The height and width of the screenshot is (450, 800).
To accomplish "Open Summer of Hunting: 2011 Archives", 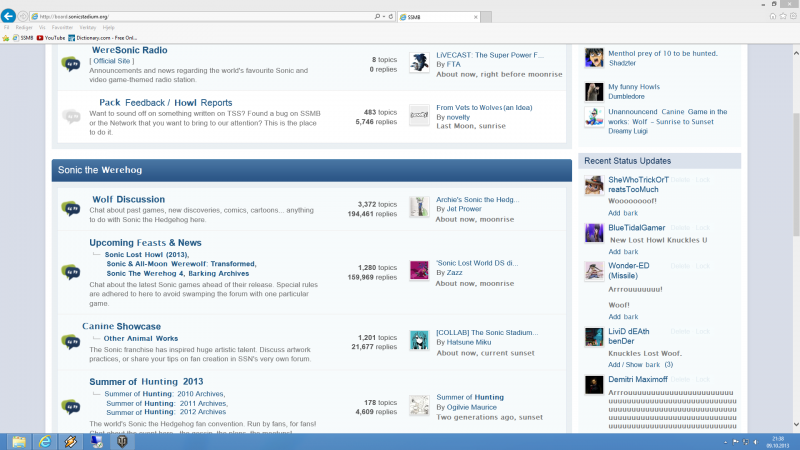I will [166, 403].
